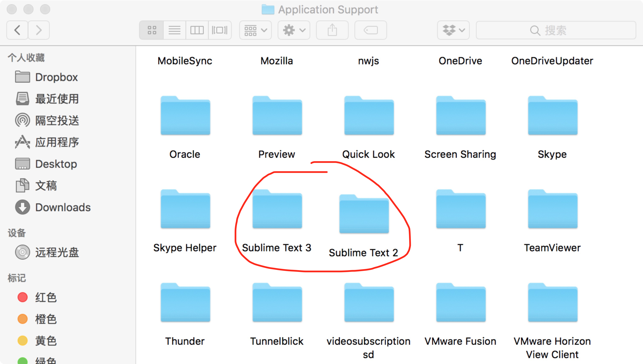
Task: Click the TeamViewer name label
Action: pyautogui.click(x=552, y=248)
